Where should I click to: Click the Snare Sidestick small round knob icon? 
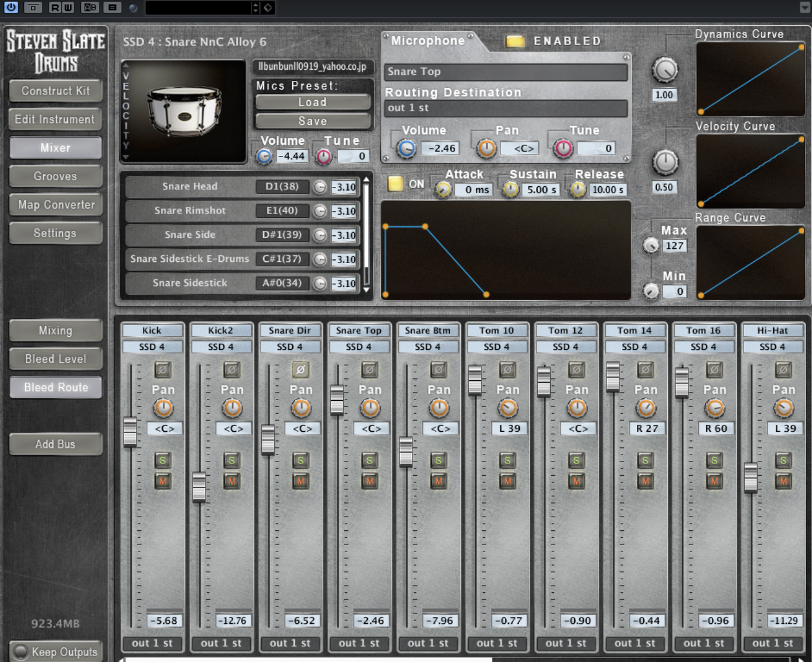pos(319,283)
